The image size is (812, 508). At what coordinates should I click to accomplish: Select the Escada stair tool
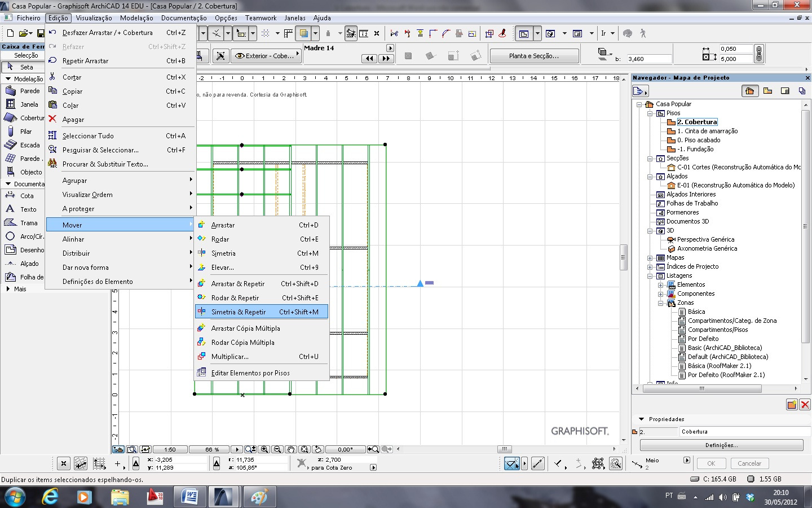(23, 144)
